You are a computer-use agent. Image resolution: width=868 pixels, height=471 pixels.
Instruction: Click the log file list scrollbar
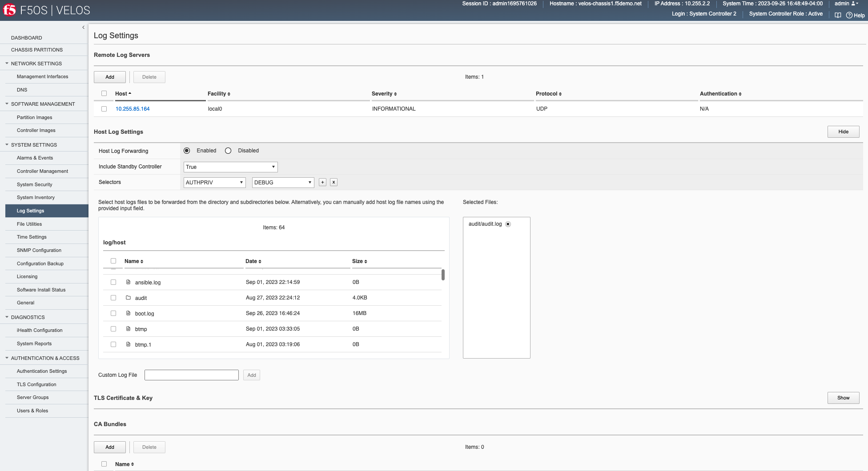(443, 275)
